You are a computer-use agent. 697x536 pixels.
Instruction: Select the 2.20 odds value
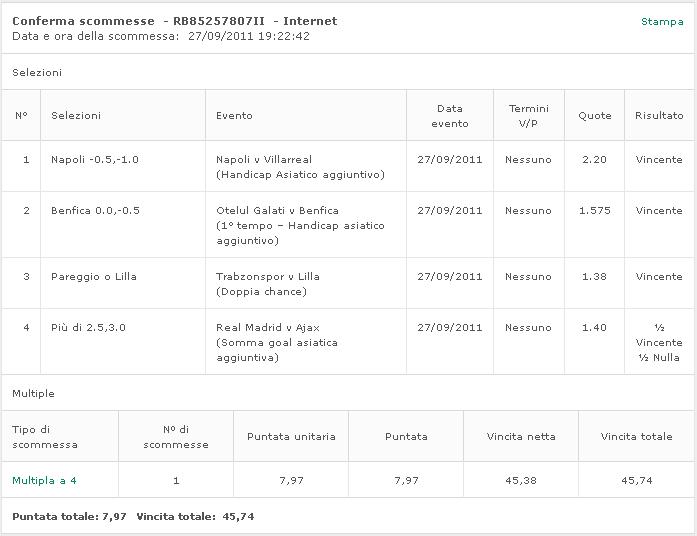[594, 160]
